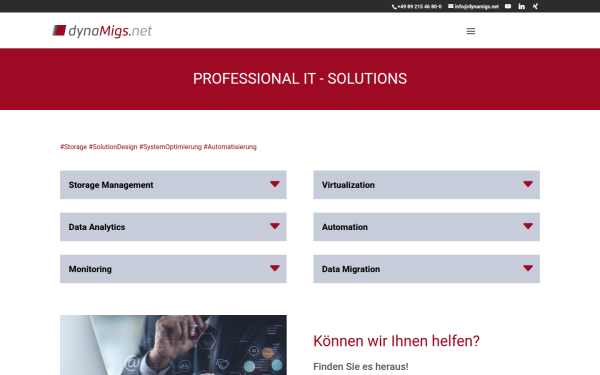
Task: Click the PROFESSIONAL IT - SOLUTIONS heading
Action: (300, 79)
